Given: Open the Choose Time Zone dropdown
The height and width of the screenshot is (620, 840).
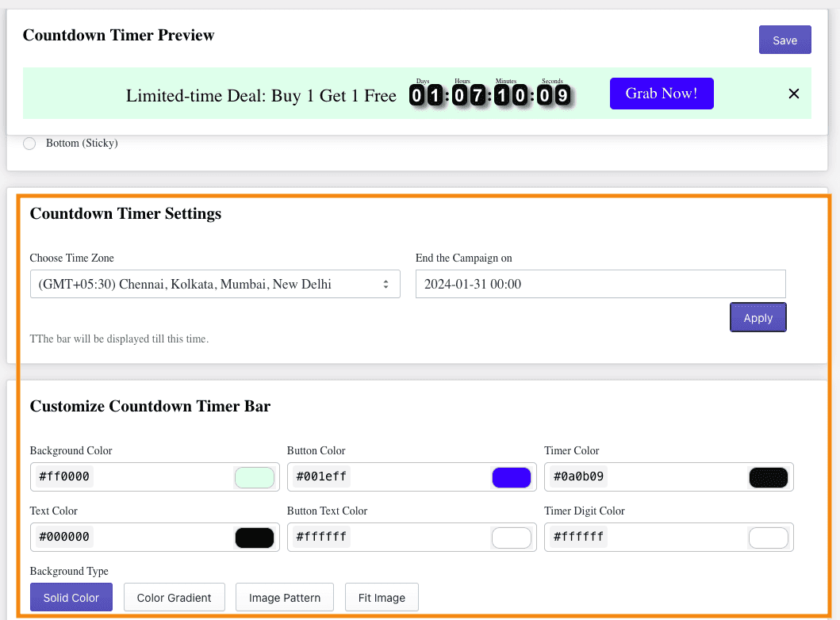Looking at the screenshot, I should 215,284.
